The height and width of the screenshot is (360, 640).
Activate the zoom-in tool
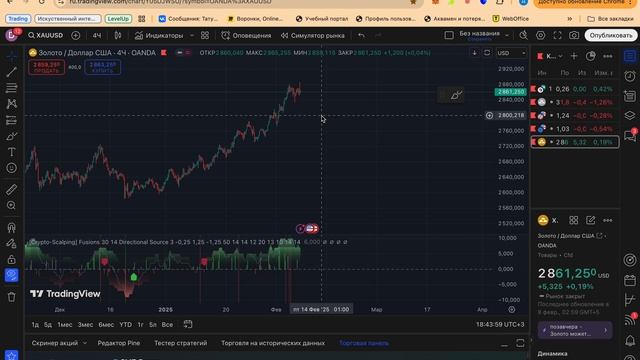tap(11, 205)
